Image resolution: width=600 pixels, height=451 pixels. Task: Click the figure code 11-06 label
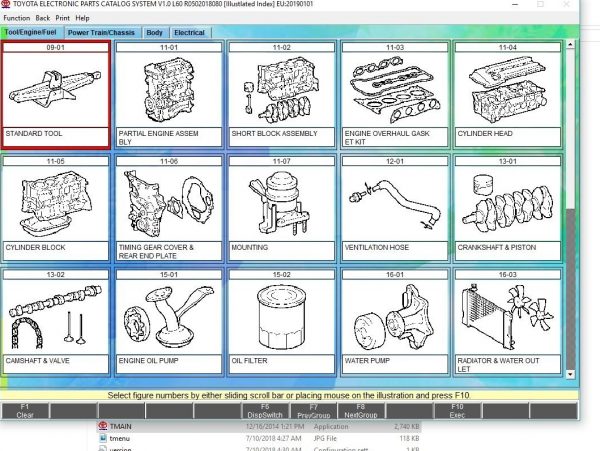[x=169, y=161]
